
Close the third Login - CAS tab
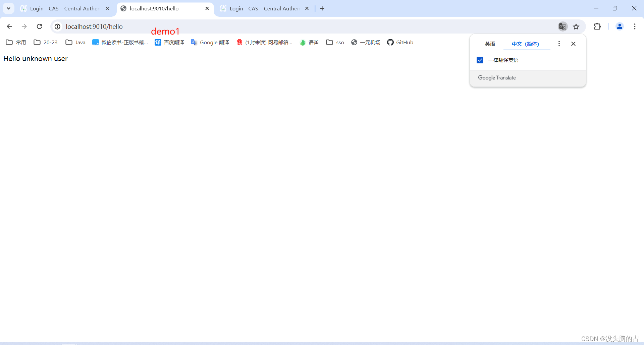click(x=307, y=9)
